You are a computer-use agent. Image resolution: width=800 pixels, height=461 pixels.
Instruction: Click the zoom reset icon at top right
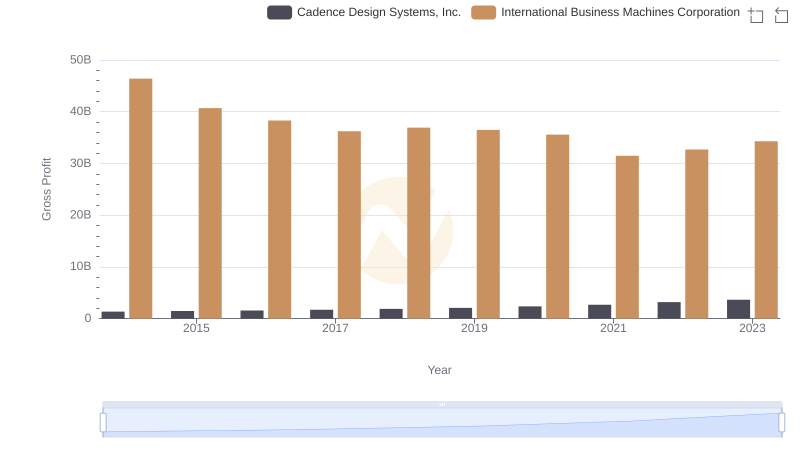(781, 15)
